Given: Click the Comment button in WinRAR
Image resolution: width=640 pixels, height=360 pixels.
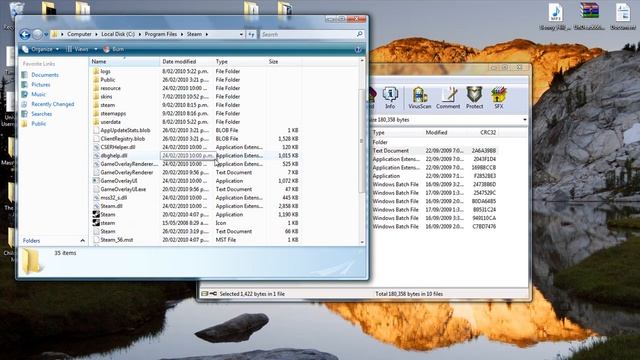Looking at the screenshot, I should click(x=448, y=98).
